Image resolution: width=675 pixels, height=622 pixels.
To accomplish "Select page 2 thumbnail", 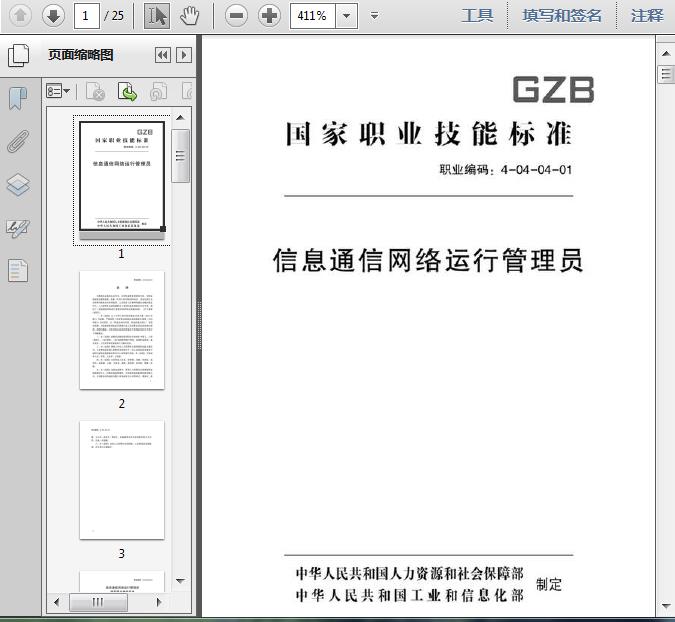I will tap(122, 330).
